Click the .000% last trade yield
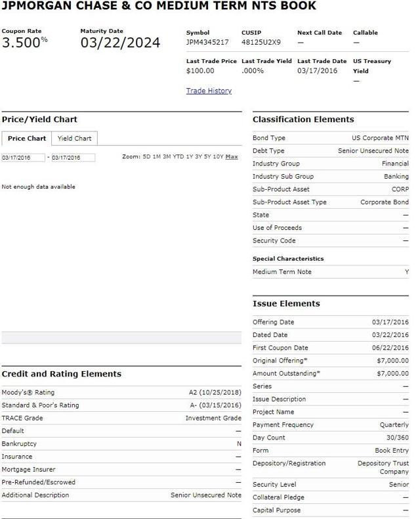The width and height of the screenshot is (420, 519). click(x=253, y=71)
